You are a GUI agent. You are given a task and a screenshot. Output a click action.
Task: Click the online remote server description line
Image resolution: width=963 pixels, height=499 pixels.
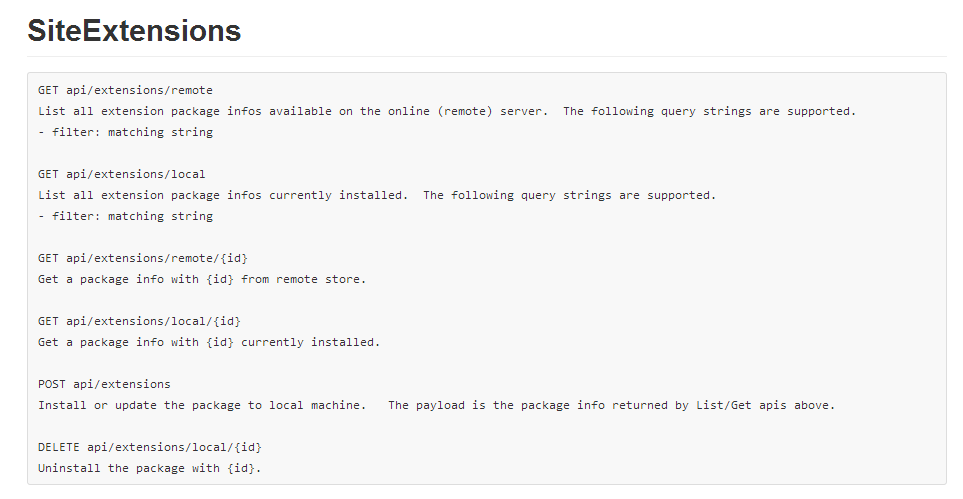tap(447, 111)
